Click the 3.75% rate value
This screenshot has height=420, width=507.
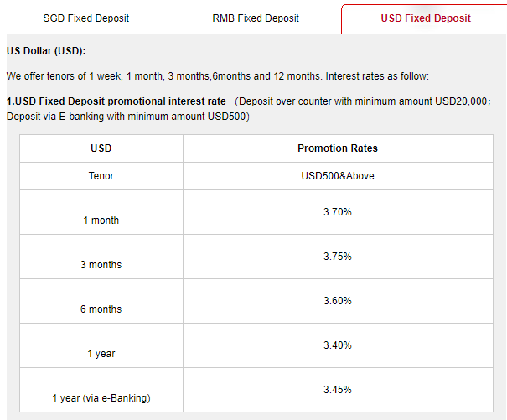pos(337,257)
